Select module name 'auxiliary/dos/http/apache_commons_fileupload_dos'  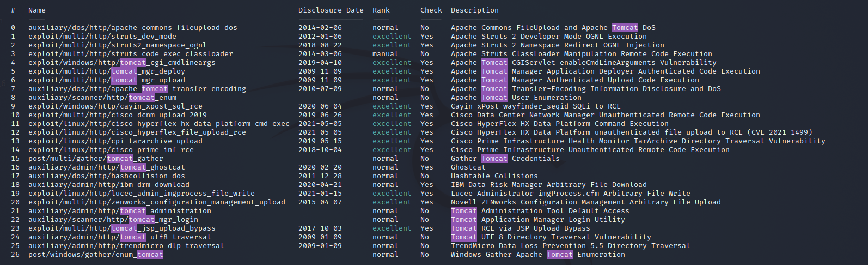pyautogui.click(x=133, y=28)
